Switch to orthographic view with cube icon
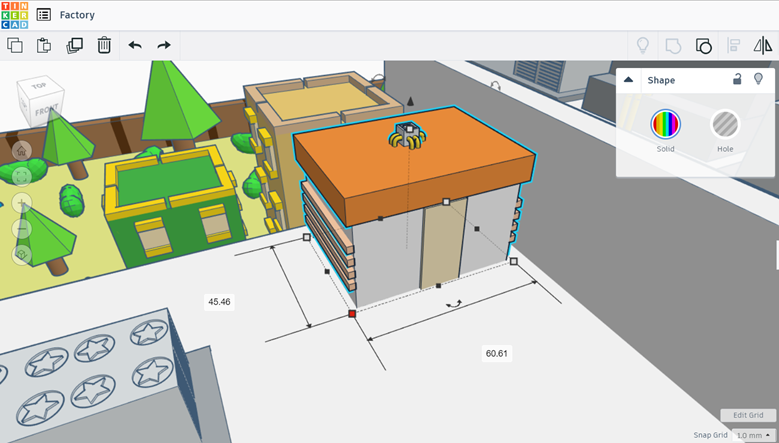Image resolution: width=779 pixels, height=443 pixels. (x=21, y=255)
